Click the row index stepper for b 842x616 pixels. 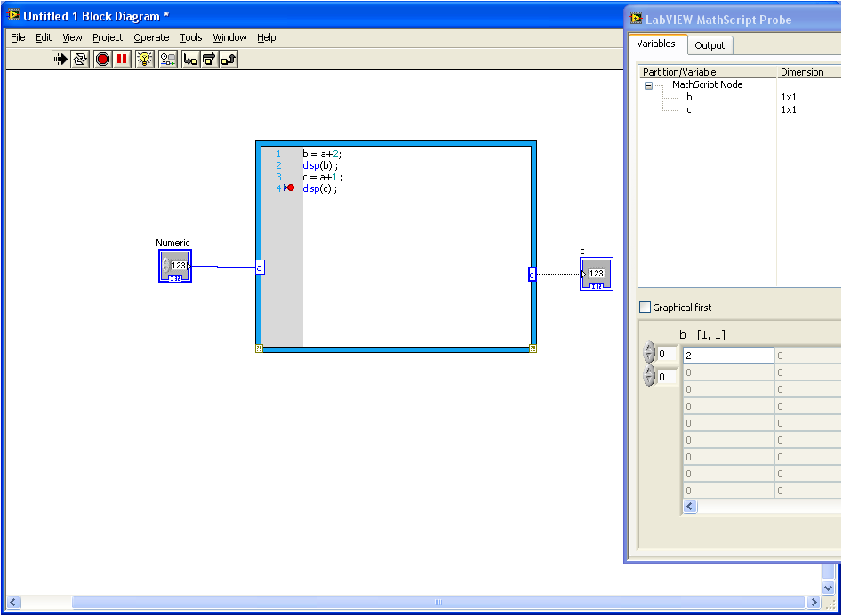[x=649, y=355]
